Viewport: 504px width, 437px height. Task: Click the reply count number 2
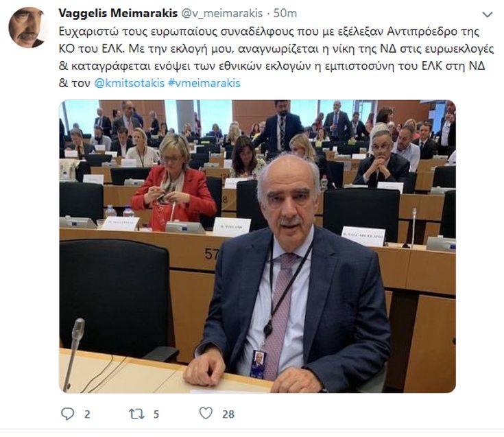pos(87,414)
